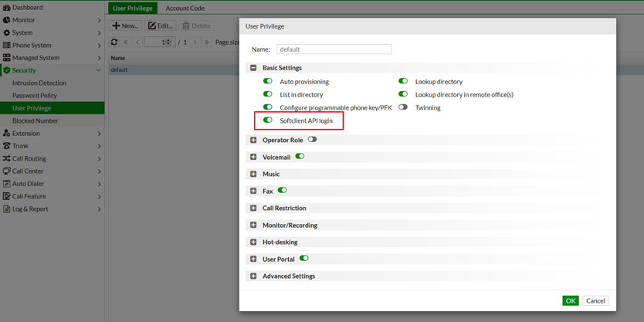Click the Dashboard icon in sidebar
This screenshot has width=644, height=322.
pyautogui.click(x=6, y=8)
